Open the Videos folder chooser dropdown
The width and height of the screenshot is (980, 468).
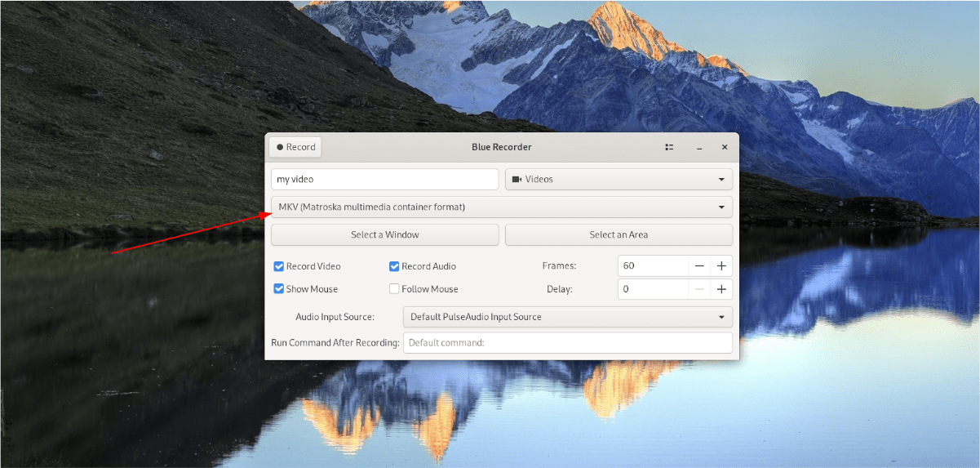619,179
